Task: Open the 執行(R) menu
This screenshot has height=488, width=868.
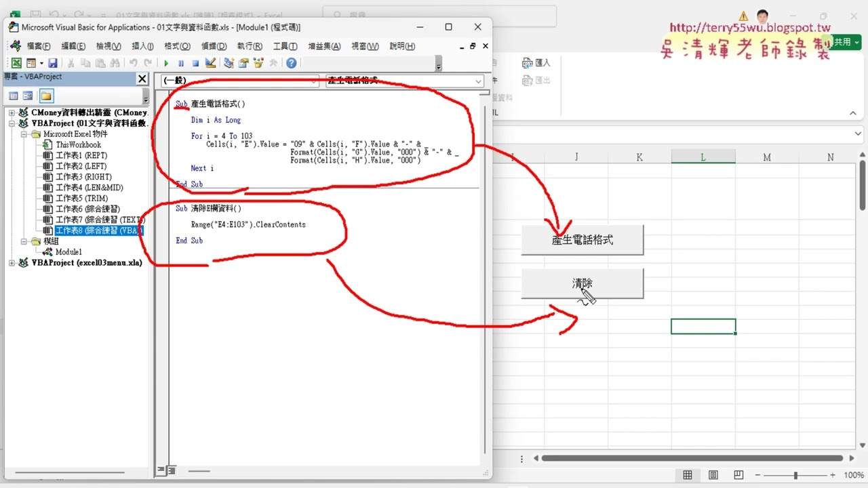Action: [x=250, y=46]
